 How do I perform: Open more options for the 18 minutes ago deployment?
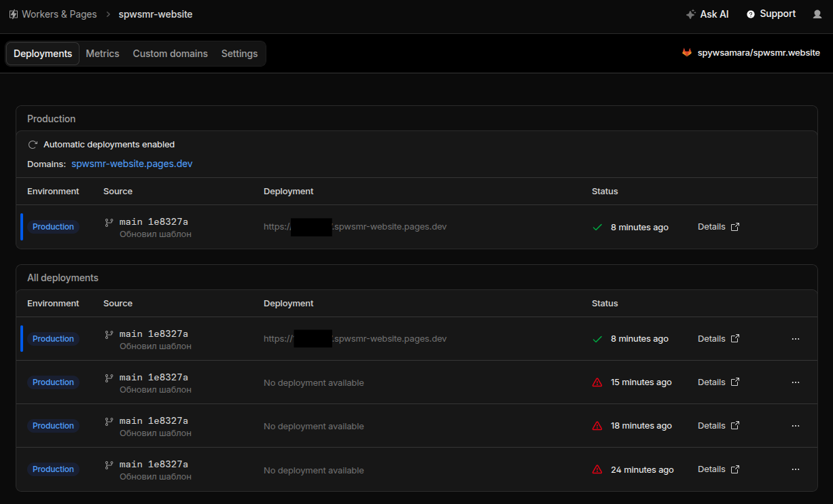796,426
